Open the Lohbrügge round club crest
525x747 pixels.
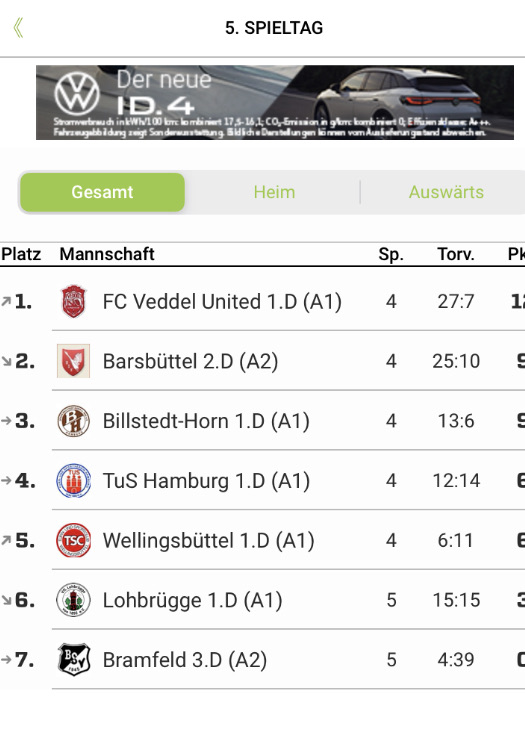(x=73, y=600)
